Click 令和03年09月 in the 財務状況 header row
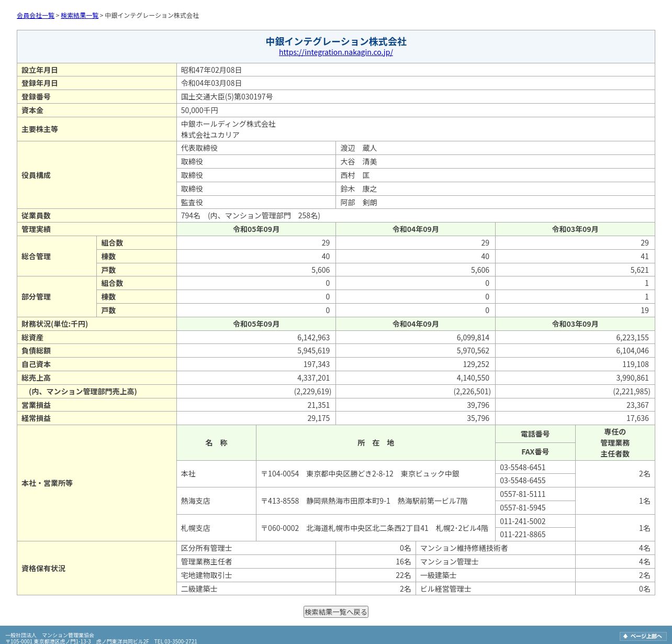Viewport: 672px width, 644px height. click(575, 324)
